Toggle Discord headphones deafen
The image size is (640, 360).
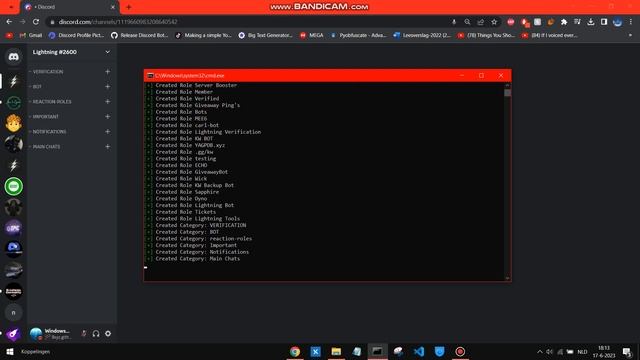click(x=96, y=333)
